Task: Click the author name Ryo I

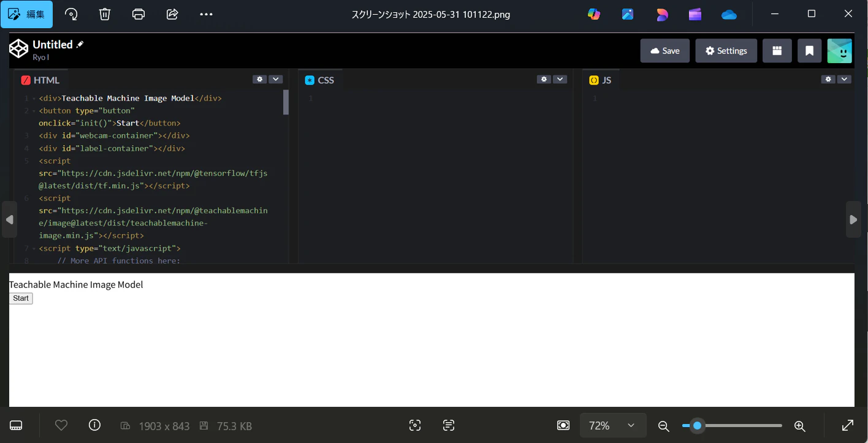Action: 40,57
